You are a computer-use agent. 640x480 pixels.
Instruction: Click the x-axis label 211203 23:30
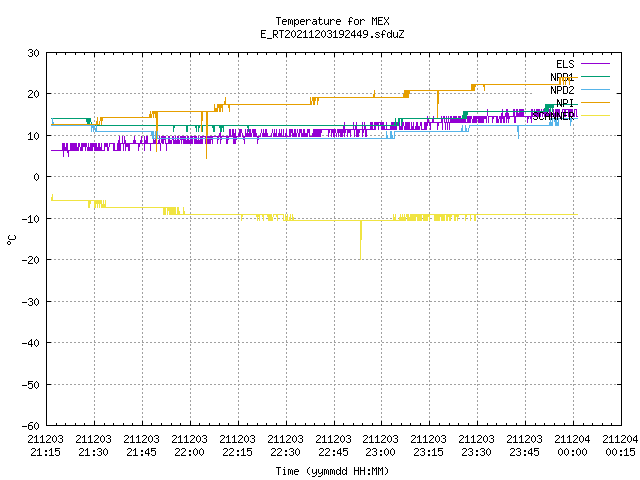coord(476,446)
